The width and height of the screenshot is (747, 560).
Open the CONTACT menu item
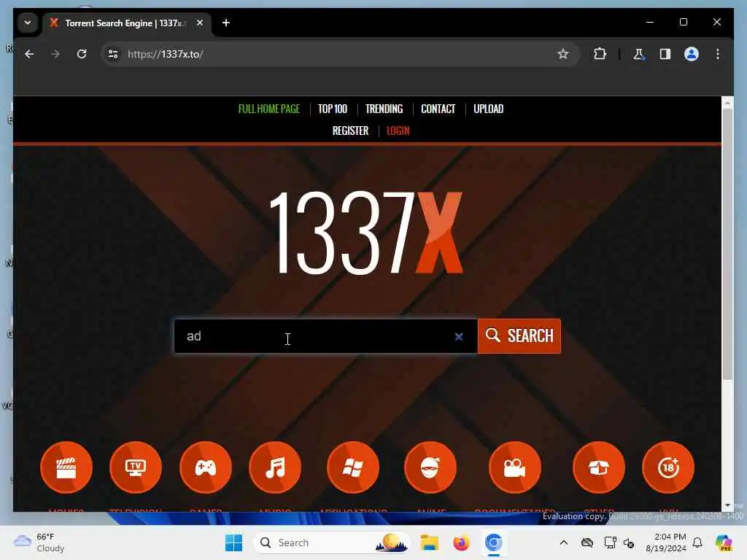pyautogui.click(x=438, y=109)
